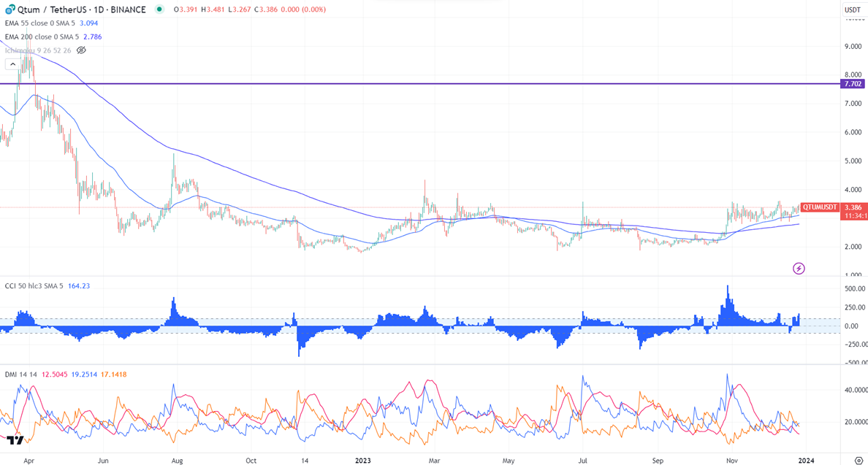Image resolution: width=868 pixels, height=465 pixels.
Task: Click the Jun label on time axis
Action: pyautogui.click(x=102, y=460)
